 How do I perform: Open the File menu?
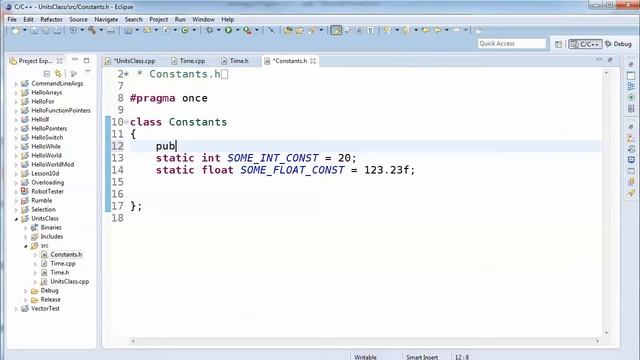point(12,19)
